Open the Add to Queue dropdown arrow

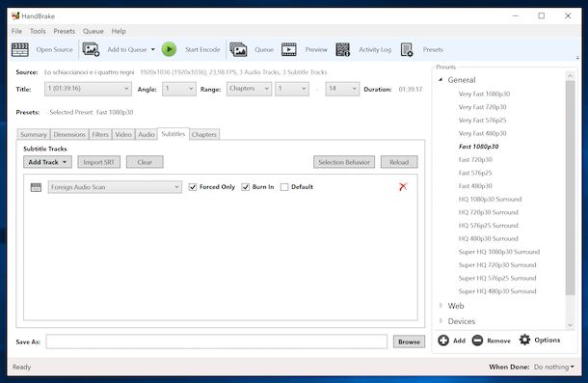pyautogui.click(x=153, y=49)
